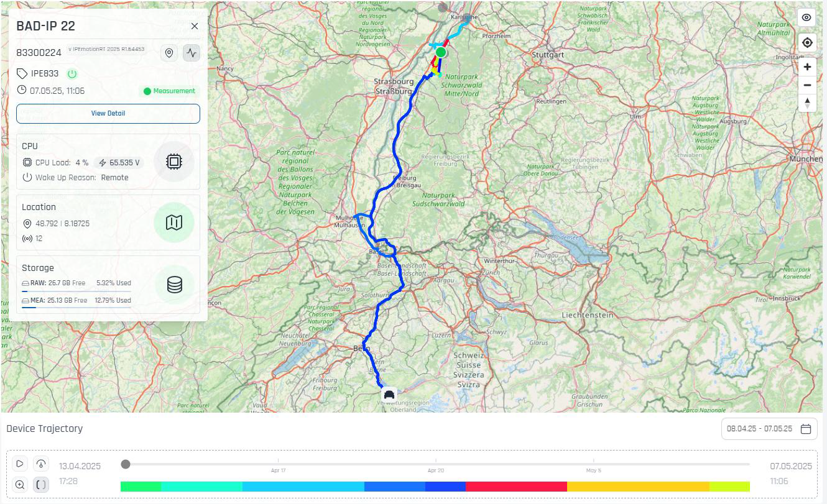827x504 pixels.
Task: Zoom in on the map
Action: click(x=806, y=67)
